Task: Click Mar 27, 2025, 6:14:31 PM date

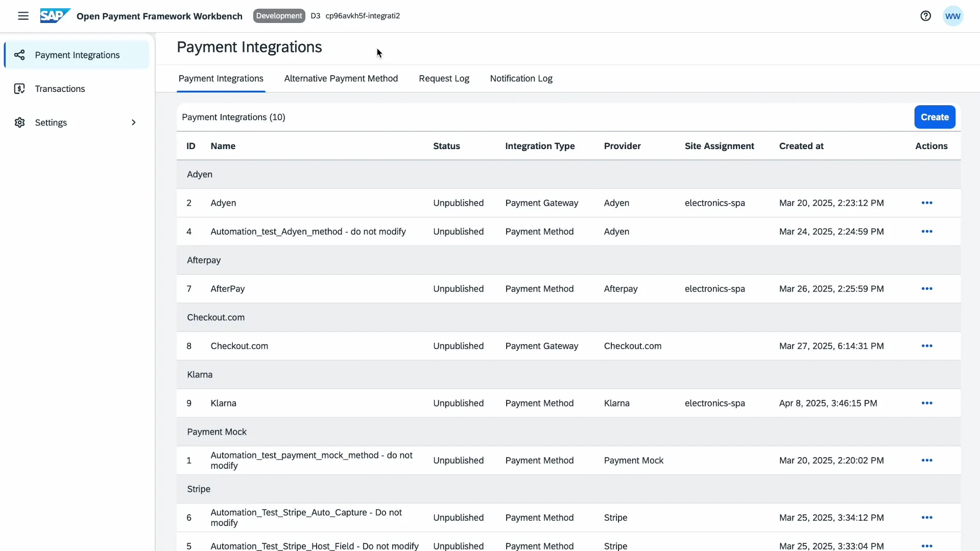Action: click(831, 346)
